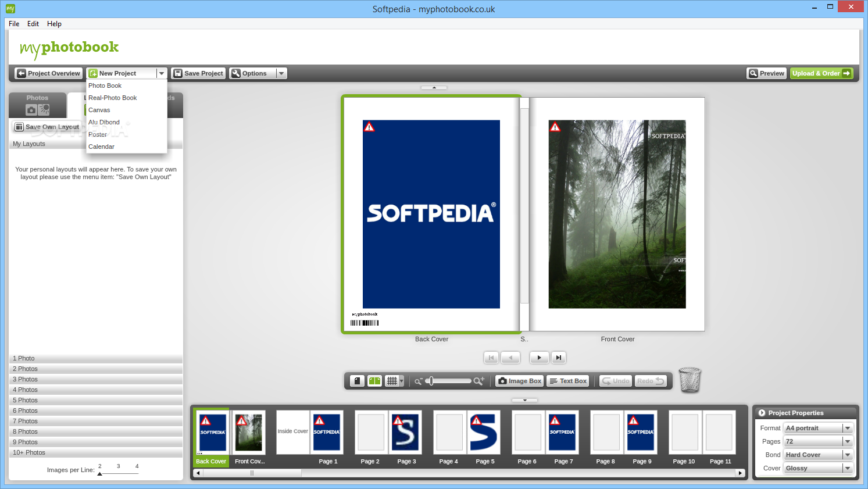Viewport: 868px width, 489px height.
Task: Select single page view icon
Action: tap(358, 381)
